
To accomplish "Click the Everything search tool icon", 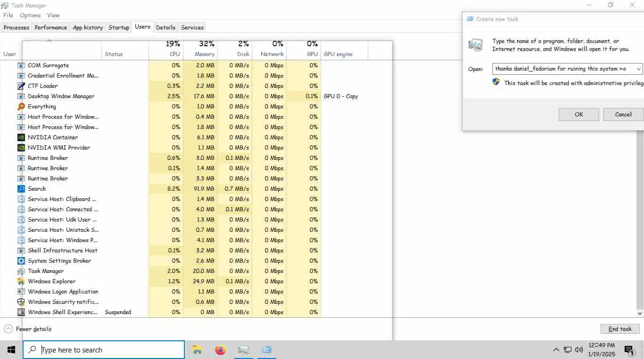I will [x=21, y=107].
